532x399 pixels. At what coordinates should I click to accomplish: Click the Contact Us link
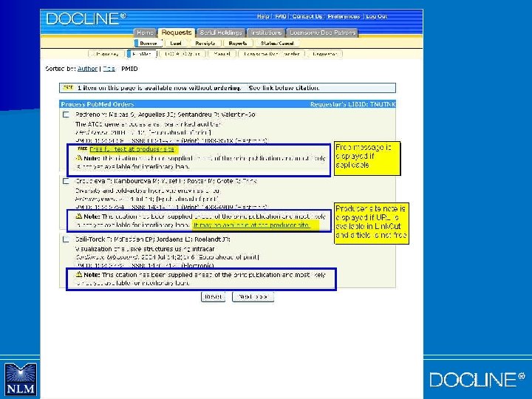coord(307,16)
